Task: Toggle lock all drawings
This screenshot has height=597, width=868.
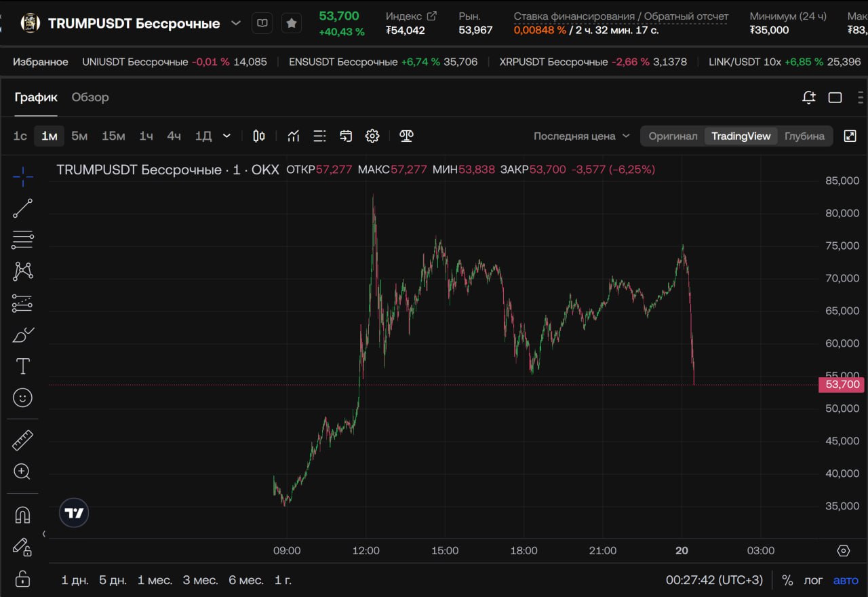Action: (22, 578)
